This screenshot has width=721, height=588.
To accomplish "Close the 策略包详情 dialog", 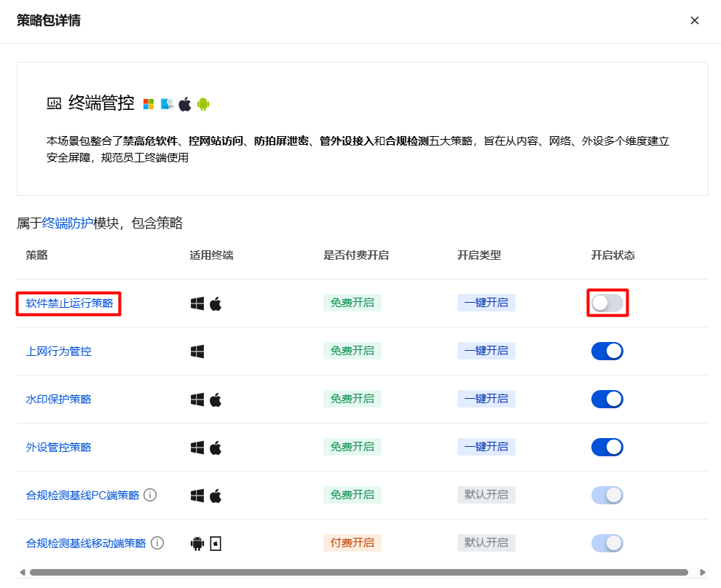I will (695, 20).
